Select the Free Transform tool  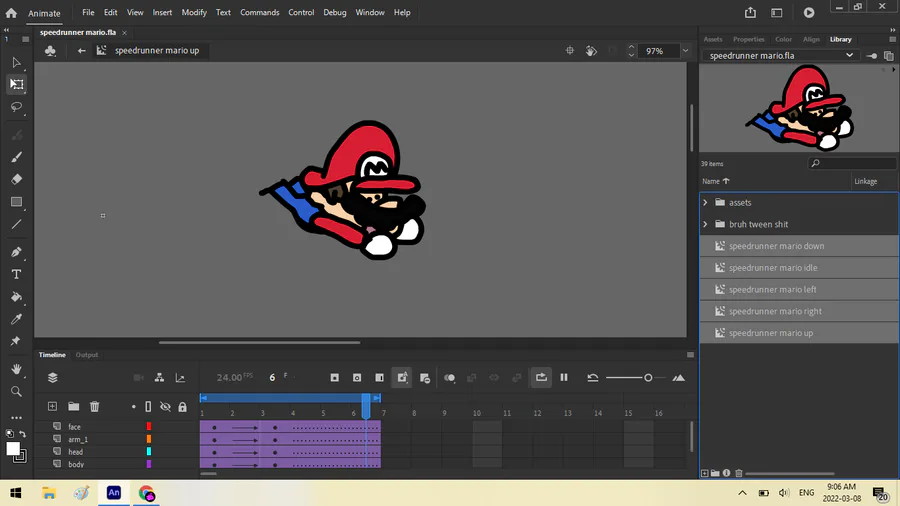click(x=16, y=84)
